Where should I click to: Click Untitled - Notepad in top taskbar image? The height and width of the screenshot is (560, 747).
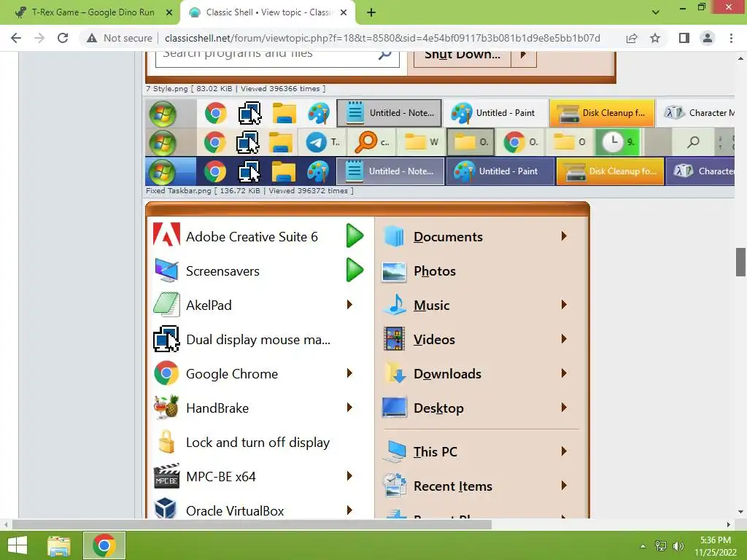[390, 113]
